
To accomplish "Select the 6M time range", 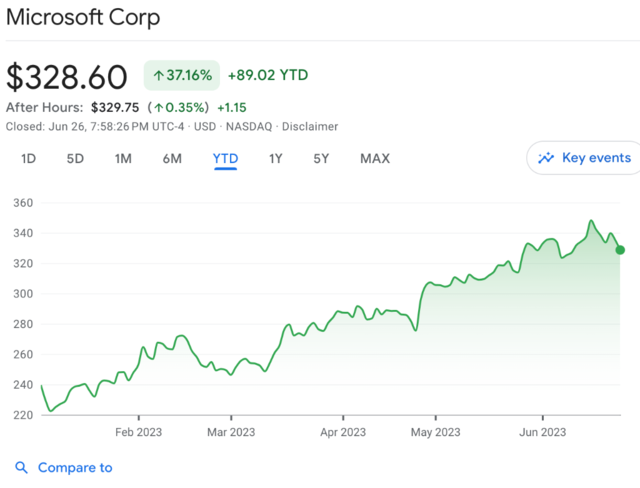I will tap(172, 159).
